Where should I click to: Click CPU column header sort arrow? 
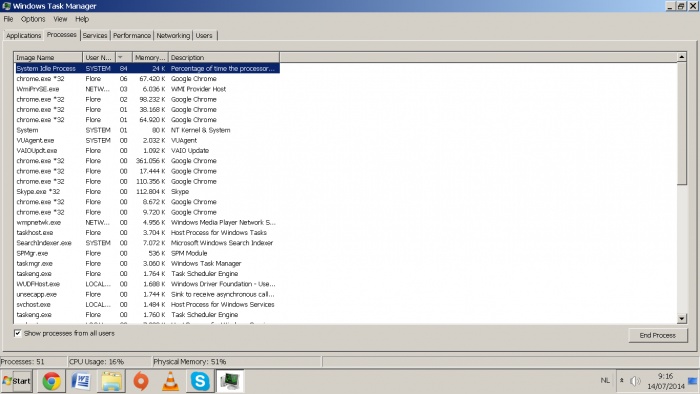click(x=124, y=58)
